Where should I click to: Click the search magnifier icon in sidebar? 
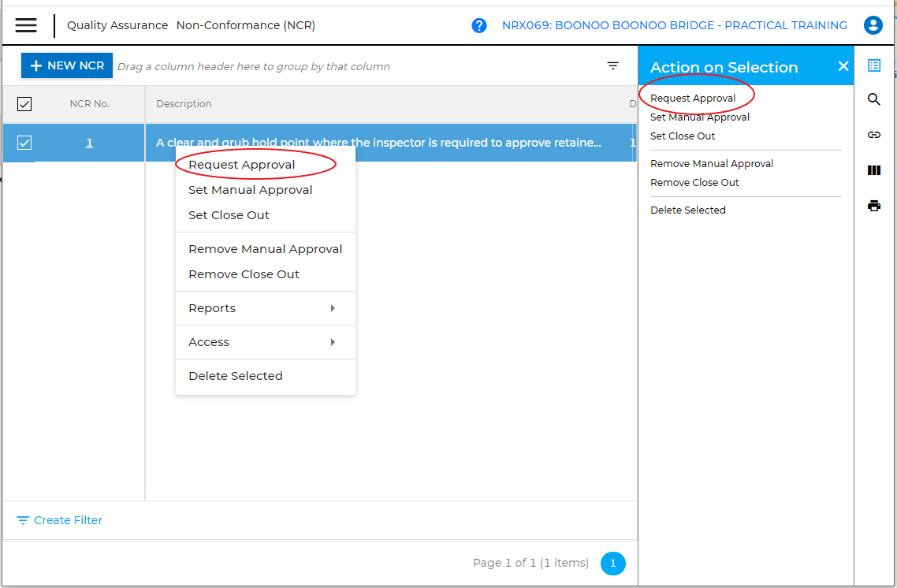pyautogui.click(x=874, y=99)
